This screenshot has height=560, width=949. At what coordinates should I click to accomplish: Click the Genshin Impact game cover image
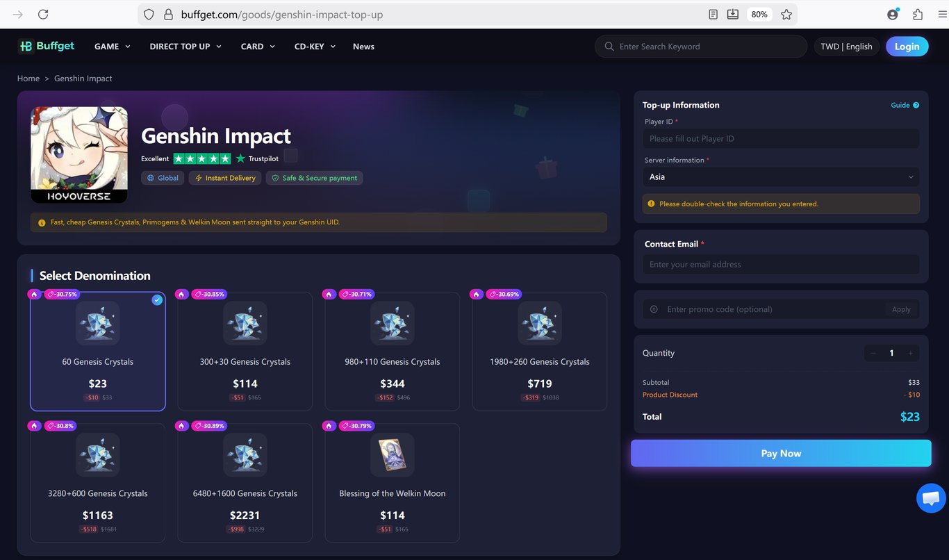(x=79, y=155)
